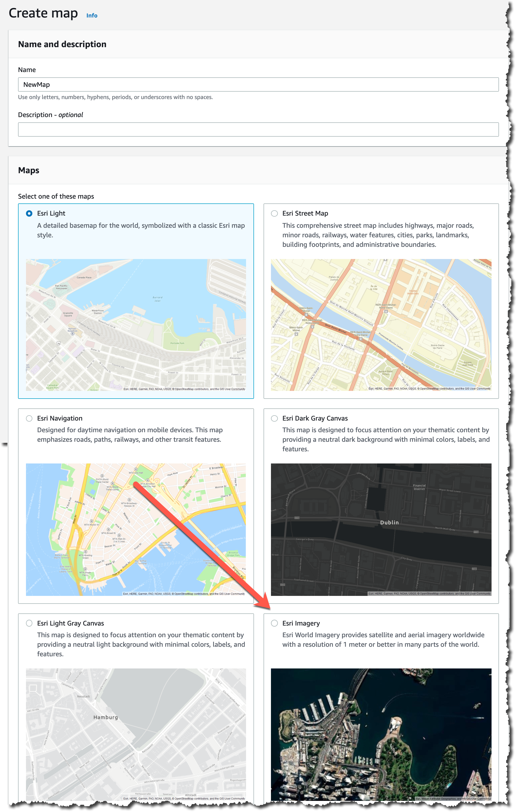Choose the Esri Light Gray Canvas radio button
Viewport: 517px width, 812px height.
click(x=29, y=623)
